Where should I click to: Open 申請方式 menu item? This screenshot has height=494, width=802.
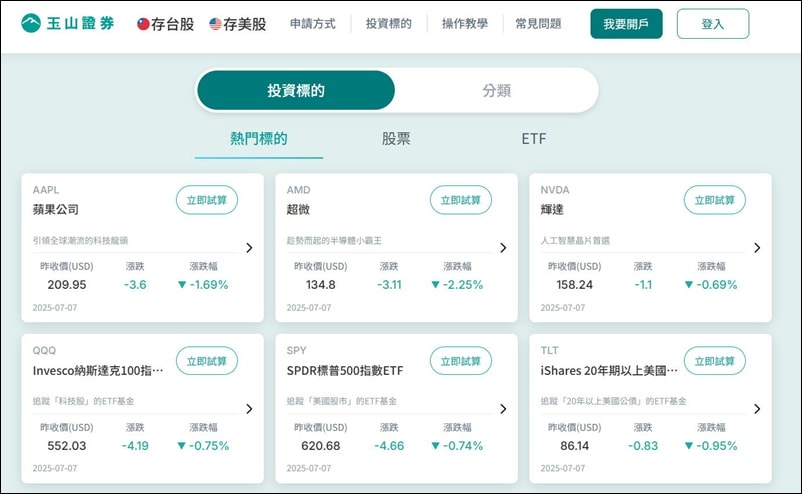(313, 24)
